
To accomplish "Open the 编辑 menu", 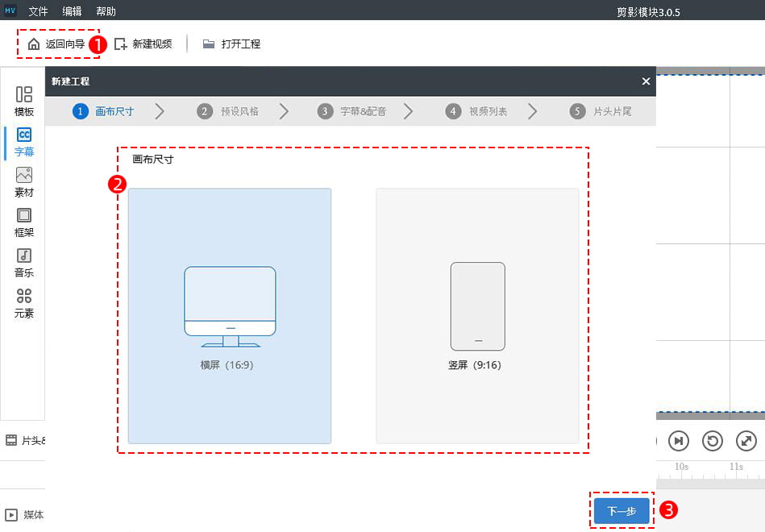I will (x=73, y=11).
